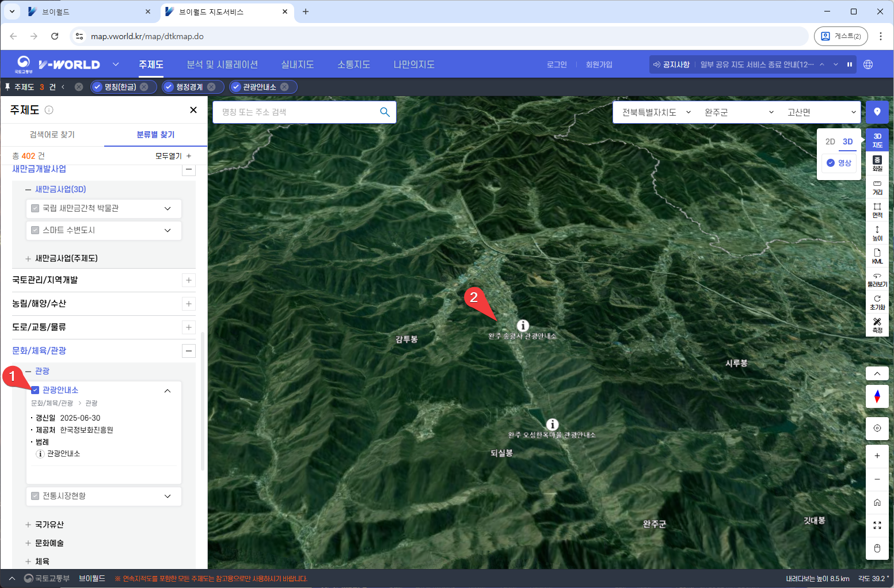
Task: Select the 면적 area measurement tool
Action: (x=877, y=210)
